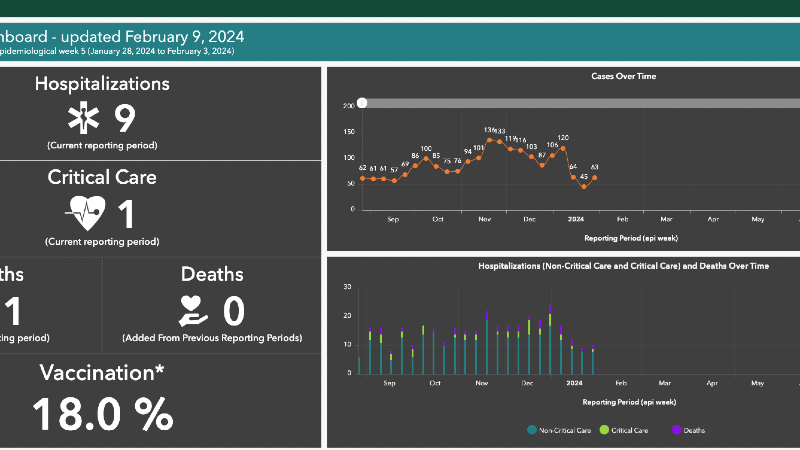
Task: Click the dashboard updated February 9, 2024 header
Action: coord(122,37)
